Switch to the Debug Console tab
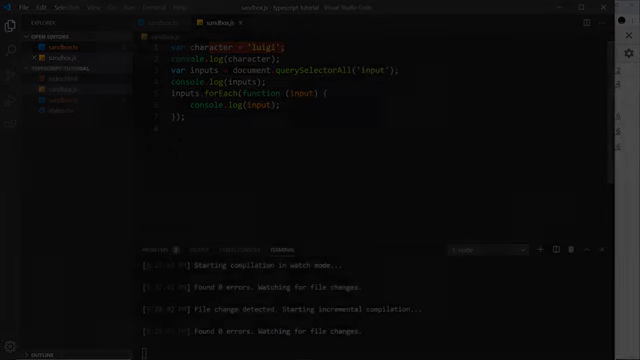The width and height of the screenshot is (640, 360). pyautogui.click(x=240, y=250)
